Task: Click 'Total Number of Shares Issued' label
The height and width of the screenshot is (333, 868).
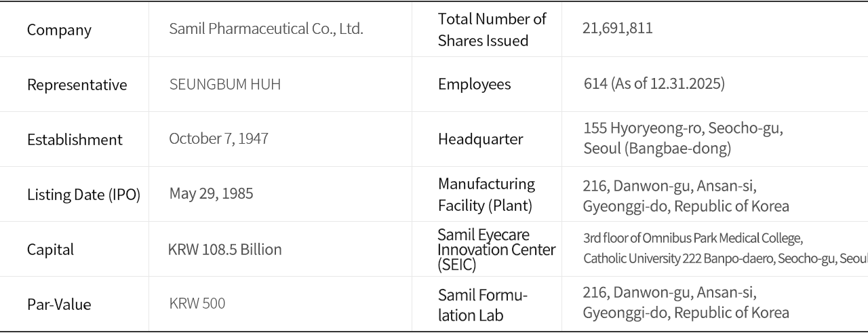Action: pyautogui.click(x=492, y=30)
